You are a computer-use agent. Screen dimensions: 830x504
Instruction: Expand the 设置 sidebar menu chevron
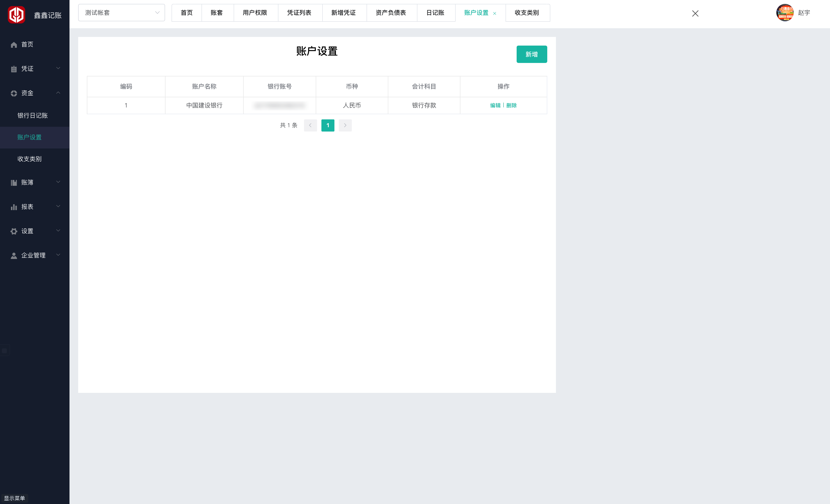click(58, 231)
